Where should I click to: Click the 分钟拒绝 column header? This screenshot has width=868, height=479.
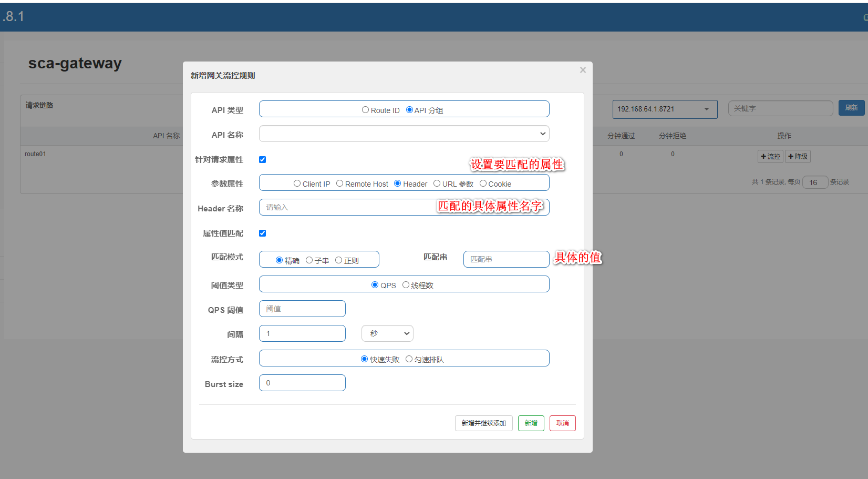pos(673,136)
